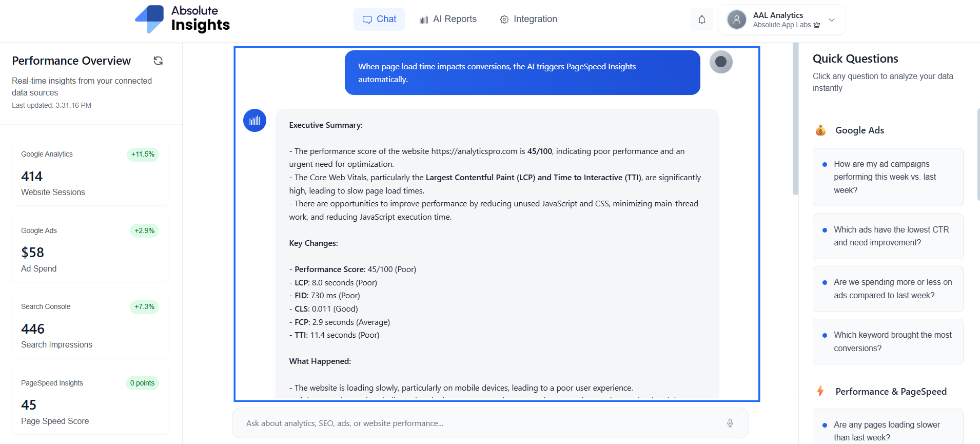Screen dimensions: 980x444
Task: Click the refresh Performance Overview icon
Action: pos(158,61)
